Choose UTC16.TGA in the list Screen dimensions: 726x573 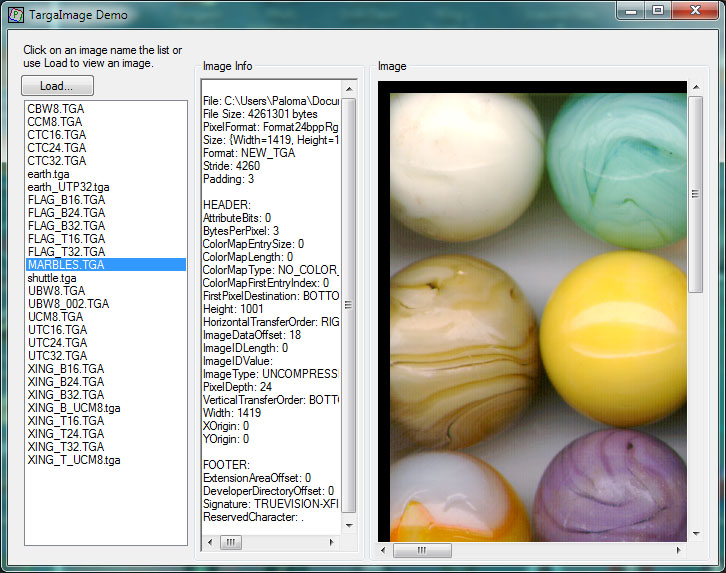pos(57,330)
